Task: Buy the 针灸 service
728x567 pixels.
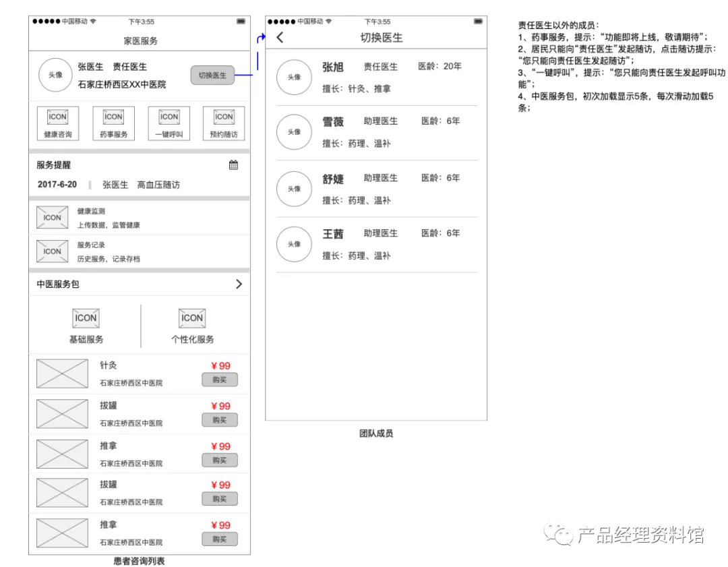Action: [220, 380]
